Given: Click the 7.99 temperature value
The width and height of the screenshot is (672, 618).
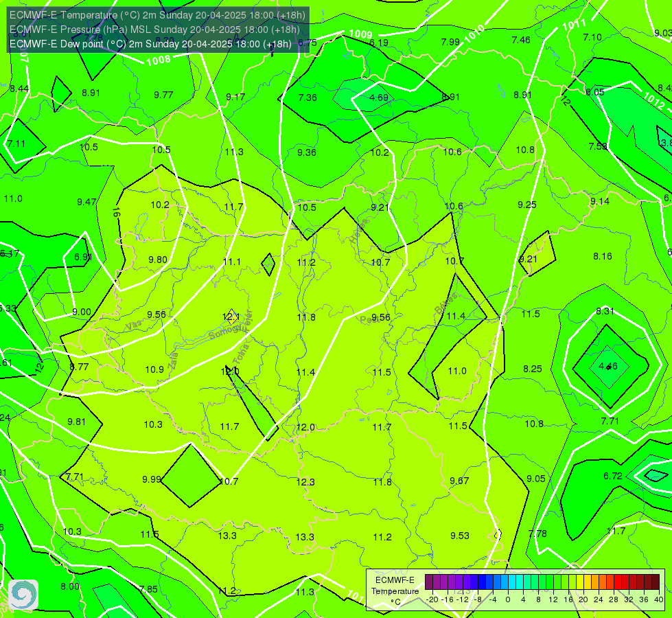Looking at the screenshot, I should click(450, 42).
